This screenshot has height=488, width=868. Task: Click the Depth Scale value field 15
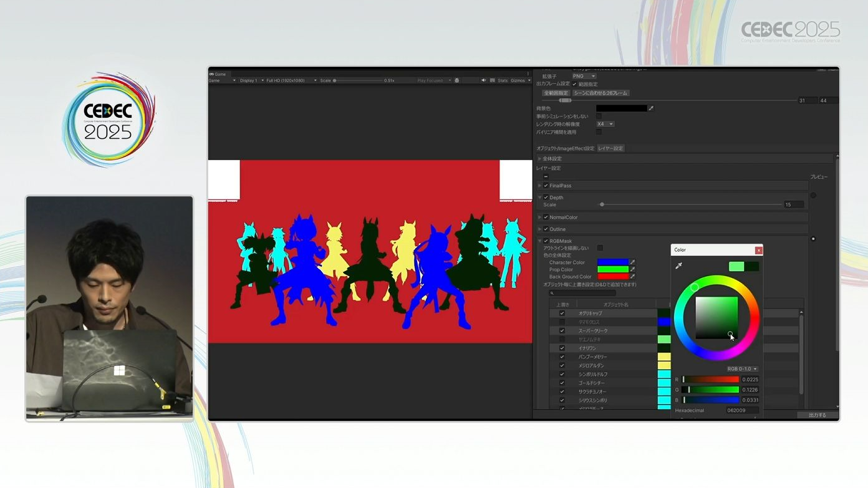[793, 204]
